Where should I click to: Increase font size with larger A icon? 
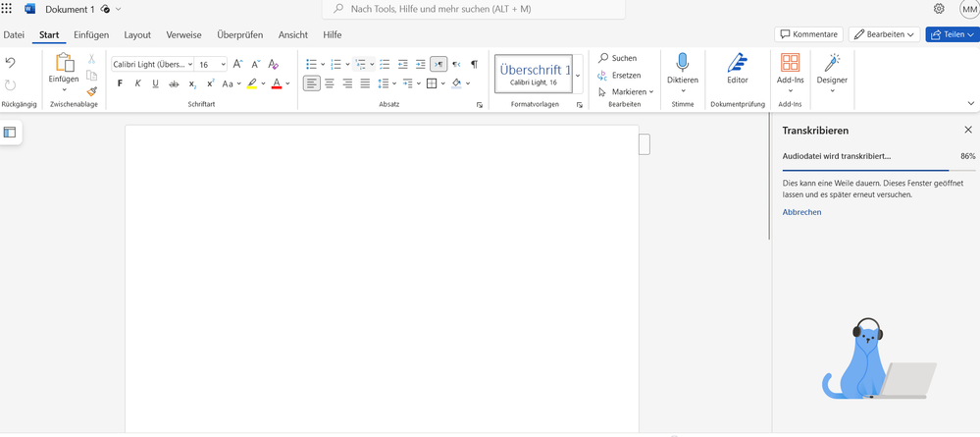pyautogui.click(x=237, y=64)
